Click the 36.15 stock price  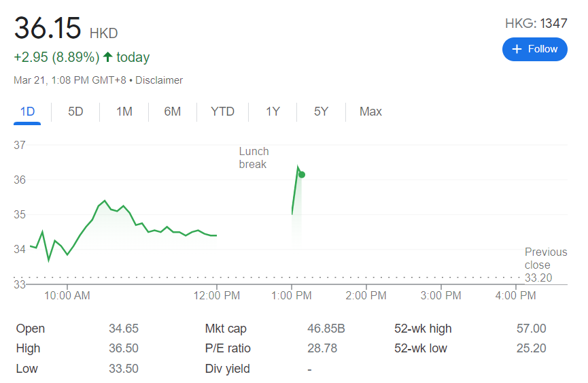pos(48,29)
